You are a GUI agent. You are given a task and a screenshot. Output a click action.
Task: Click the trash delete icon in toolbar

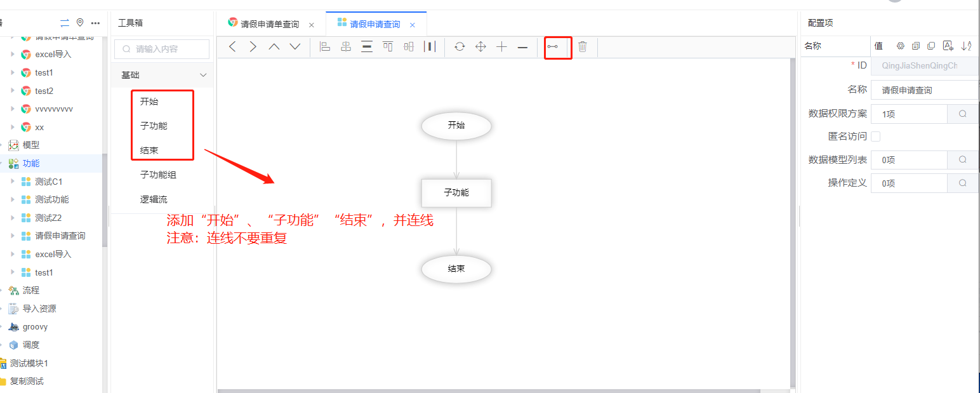(583, 47)
